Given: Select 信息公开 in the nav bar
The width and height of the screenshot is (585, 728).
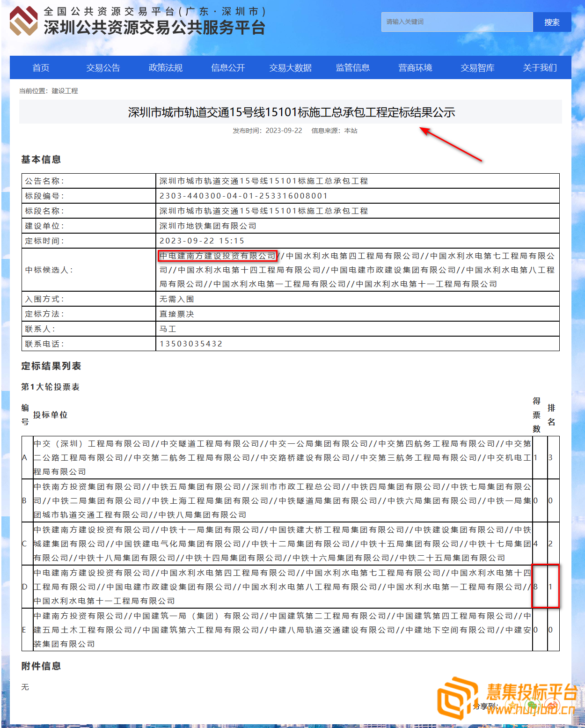Looking at the screenshot, I should tap(228, 67).
